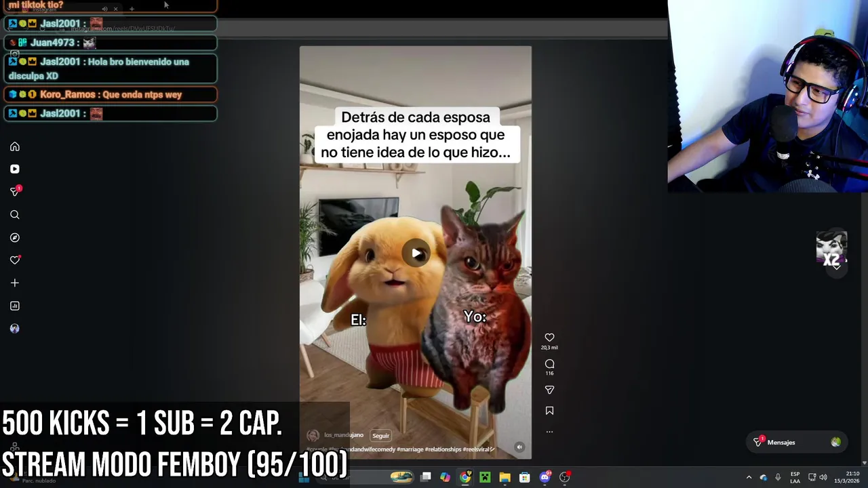The image size is (868, 488).
Task: Open the #relationships hashtag
Action: [443, 449]
